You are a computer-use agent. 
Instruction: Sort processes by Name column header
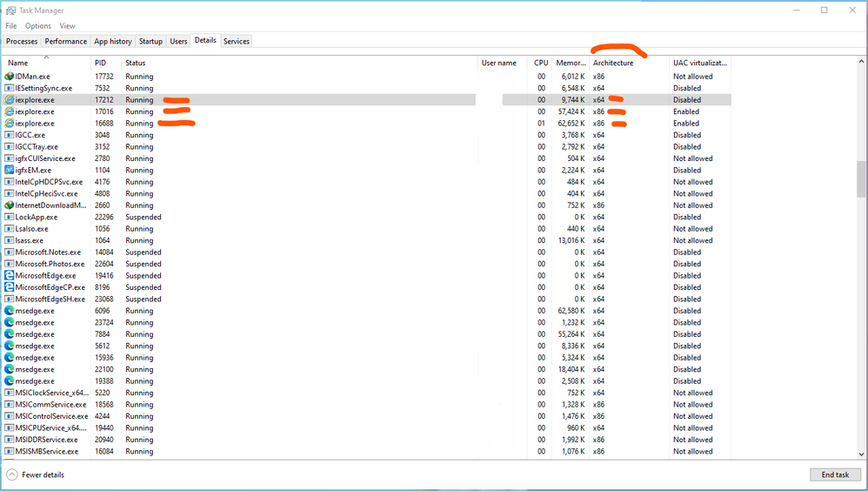tap(46, 63)
